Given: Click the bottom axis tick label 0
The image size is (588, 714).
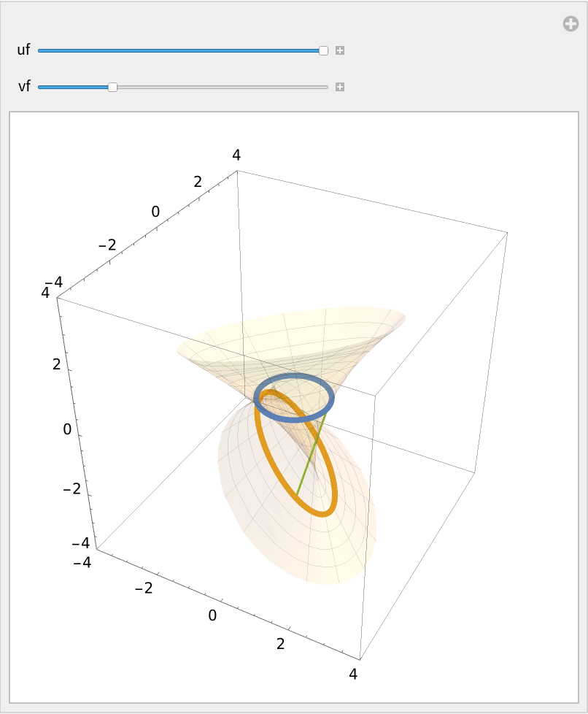Looking at the screenshot, I should click(212, 615).
